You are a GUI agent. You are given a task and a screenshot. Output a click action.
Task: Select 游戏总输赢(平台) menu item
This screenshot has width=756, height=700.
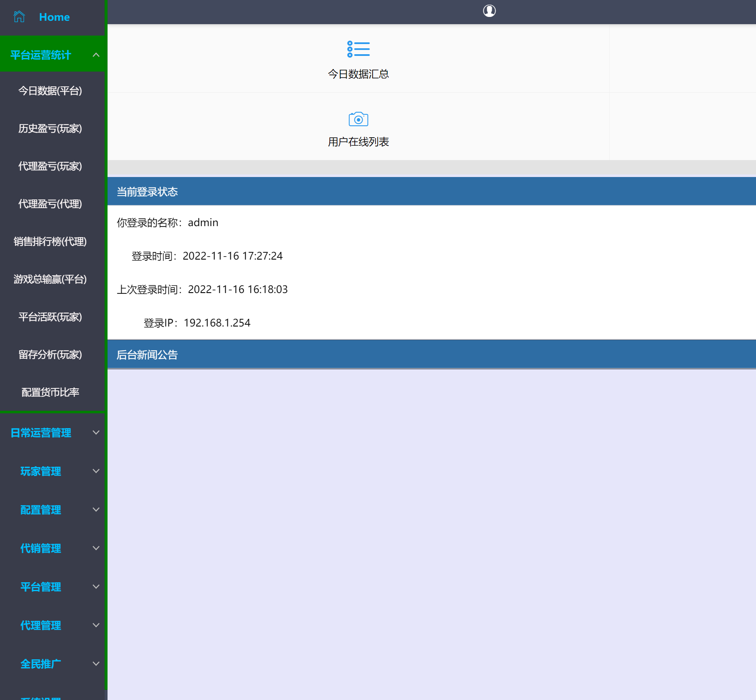[50, 279]
